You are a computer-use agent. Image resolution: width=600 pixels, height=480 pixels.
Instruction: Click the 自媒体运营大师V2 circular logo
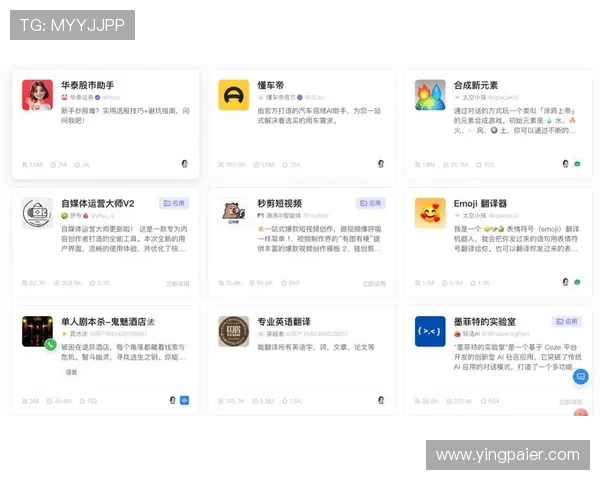38,213
